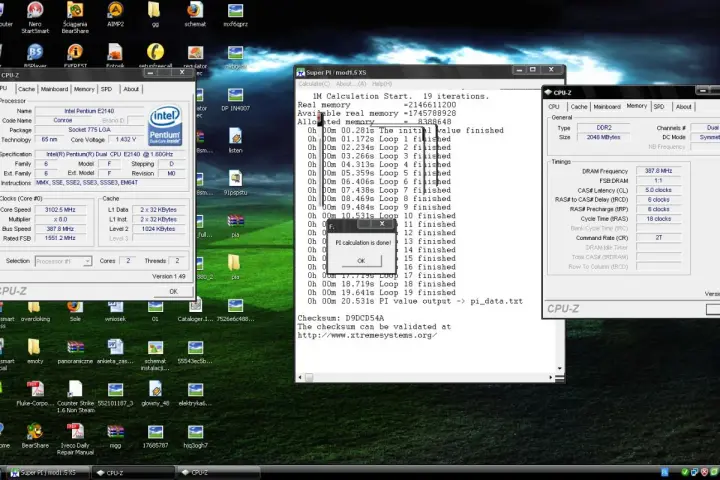Open the panoramiczne archive
This screenshot has height=480, width=720.
pyautogui.click(x=75, y=352)
